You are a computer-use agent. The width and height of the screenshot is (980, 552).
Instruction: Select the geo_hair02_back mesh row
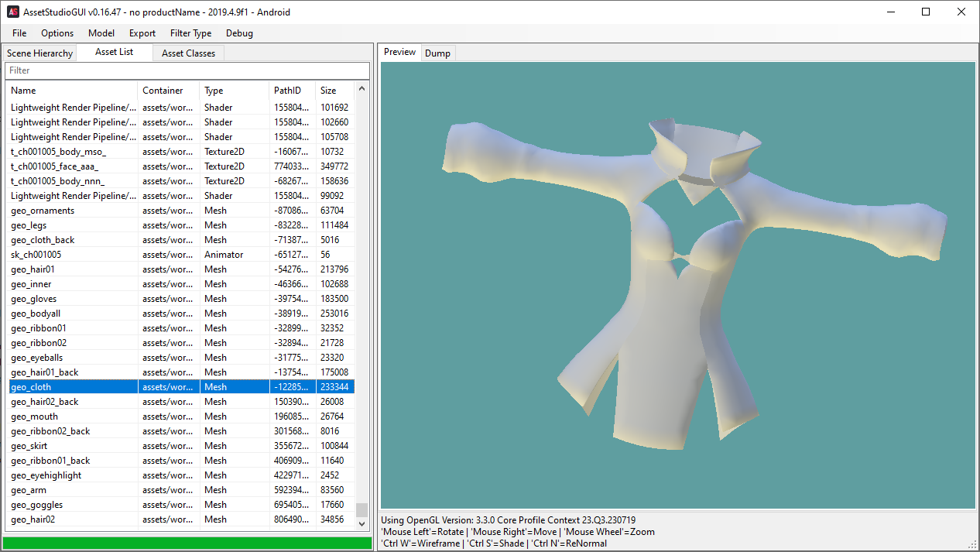coord(181,402)
